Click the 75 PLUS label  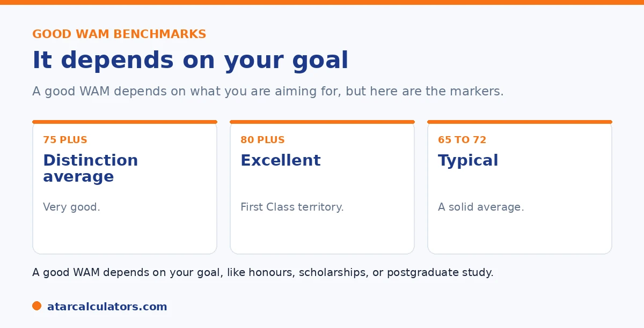coord(65,140)
